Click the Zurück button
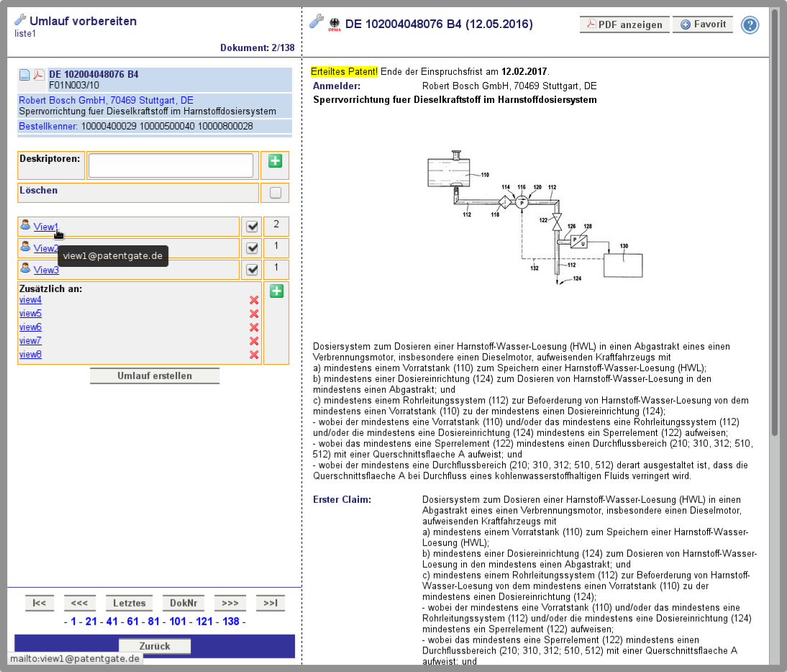This screenshot has width=787, height=672. (x=155, y=646)
